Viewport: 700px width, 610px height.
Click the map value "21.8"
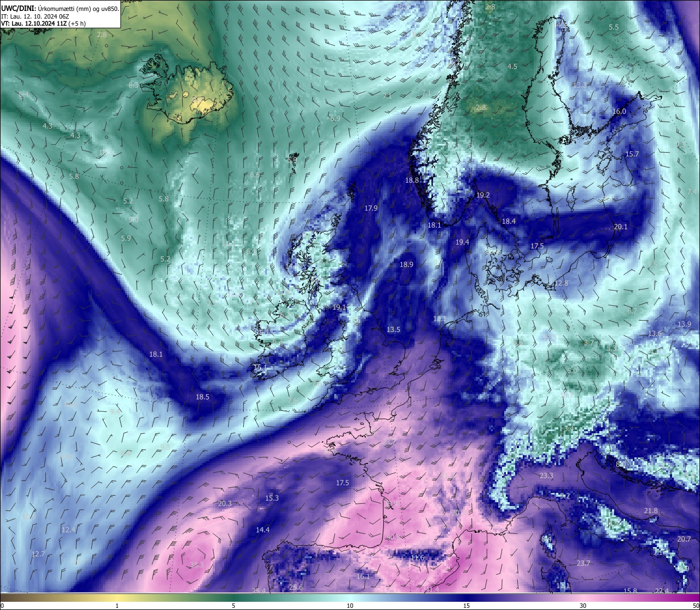pyautogui.click(x=651, y=510)
